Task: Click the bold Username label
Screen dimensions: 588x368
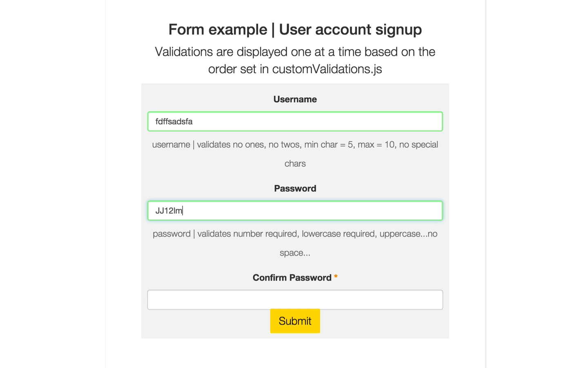Action: pyautogui.click(x=295, y=99)
